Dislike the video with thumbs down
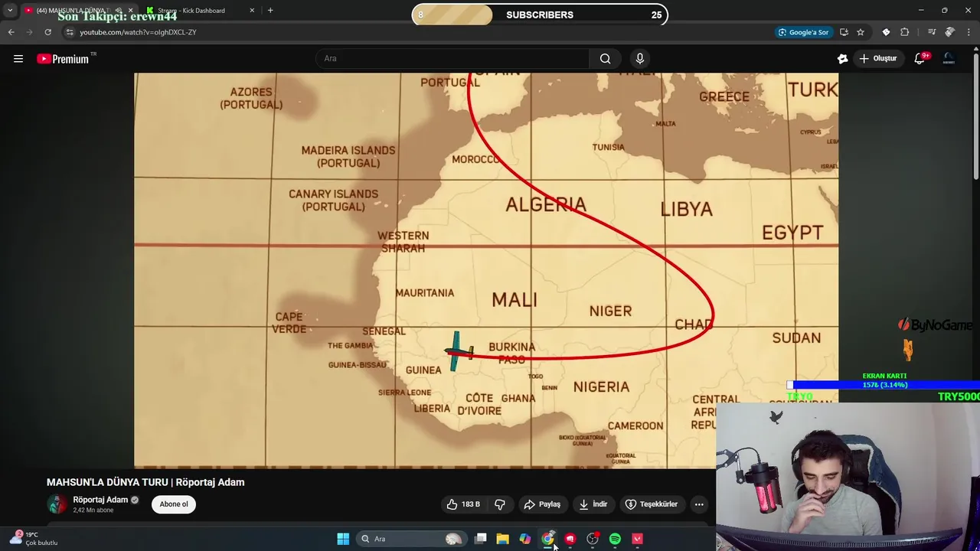 pyautogui.click(x=500, y=504)
